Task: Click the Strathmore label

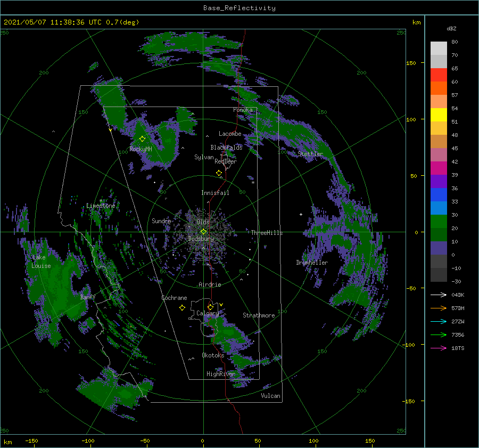Action: pyautogui.click(x=259, y=315)
